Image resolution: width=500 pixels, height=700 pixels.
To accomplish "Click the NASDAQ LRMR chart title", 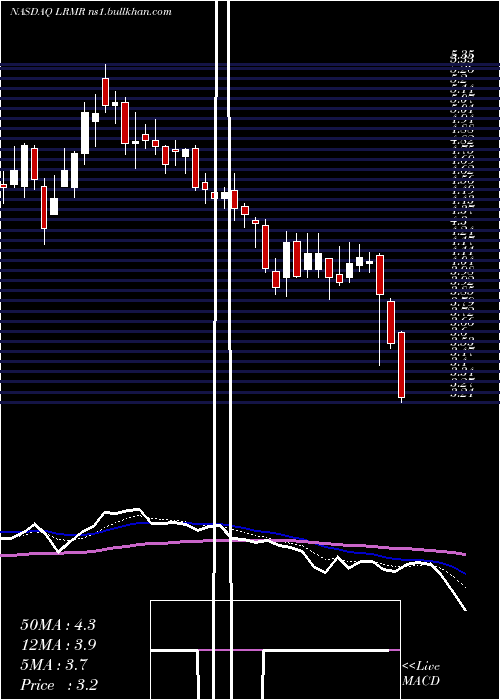I will pos(91,12).
